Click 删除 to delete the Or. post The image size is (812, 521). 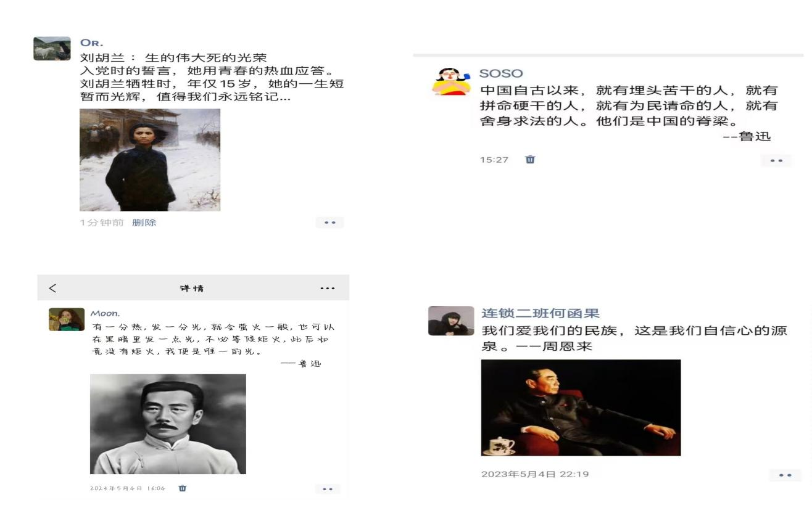(x=144, y=223)
